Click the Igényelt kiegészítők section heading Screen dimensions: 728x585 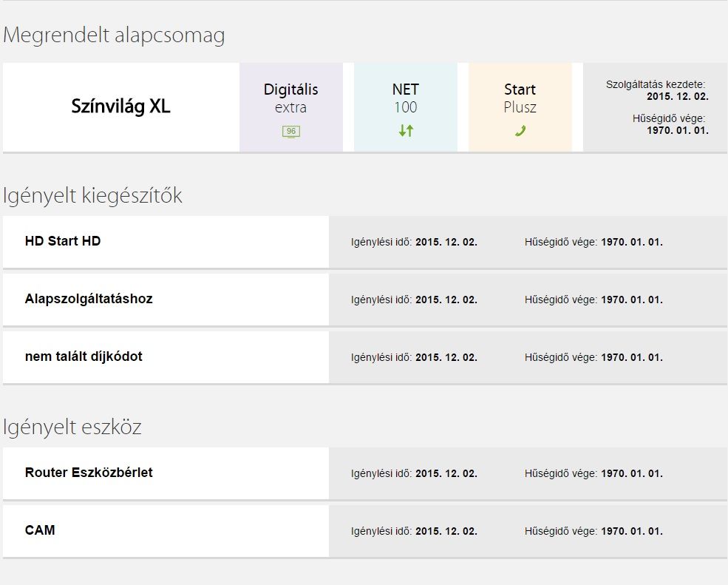point(92,196)
